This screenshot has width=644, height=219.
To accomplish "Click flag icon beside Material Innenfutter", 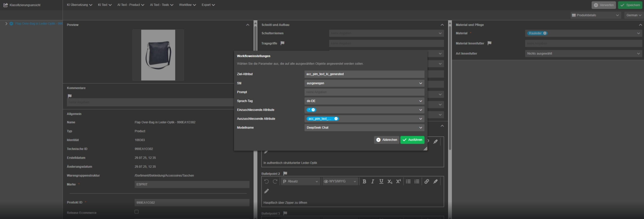I will pyautogui.click(x=489, y=43).
